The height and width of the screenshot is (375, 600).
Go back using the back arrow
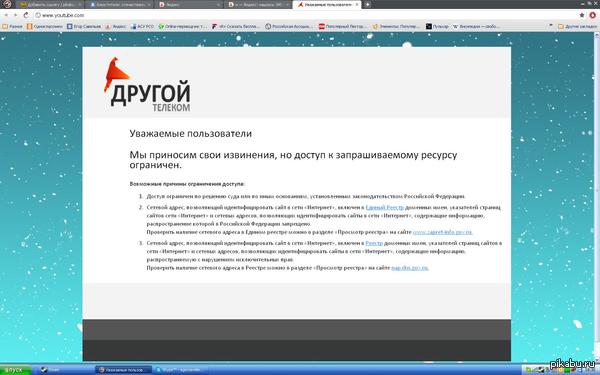point(6,15)
